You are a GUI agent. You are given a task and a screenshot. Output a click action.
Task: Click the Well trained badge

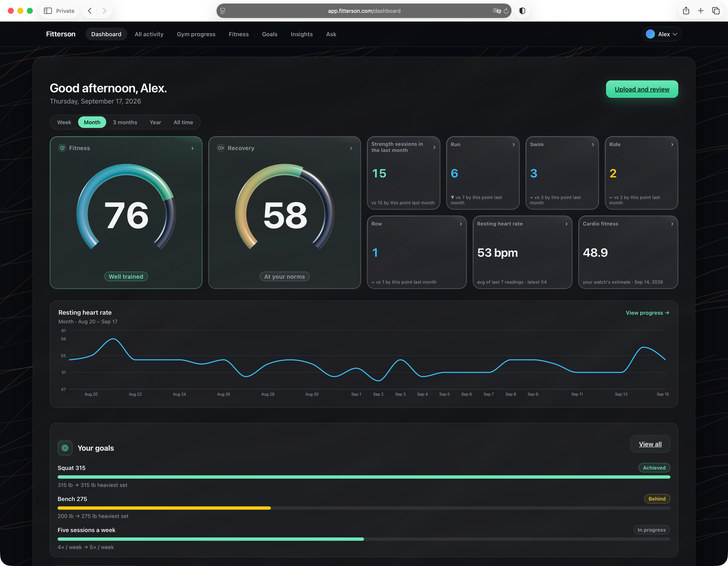point(126,276)
